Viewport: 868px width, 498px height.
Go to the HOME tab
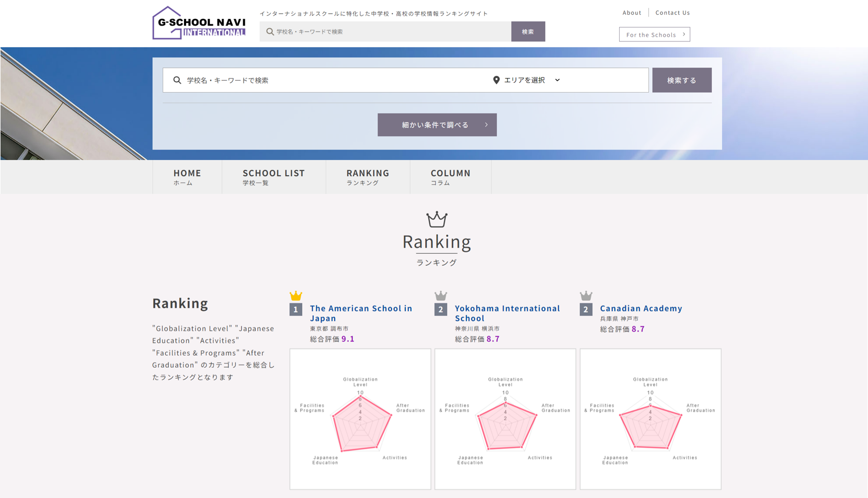pyautogui.click(x=187, y=177)
